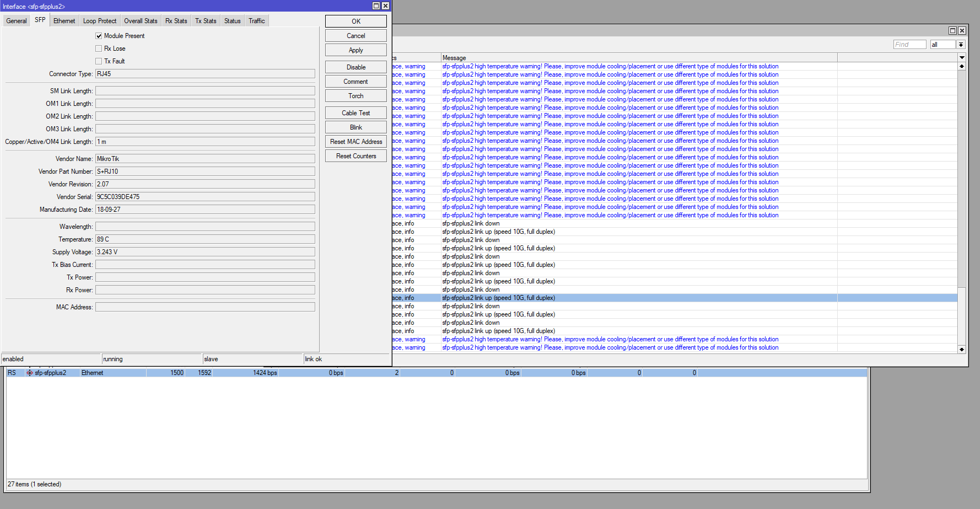This screenshot has width=980, height=509.
Task: Click the Wavelength field
Action: (205, 227)
